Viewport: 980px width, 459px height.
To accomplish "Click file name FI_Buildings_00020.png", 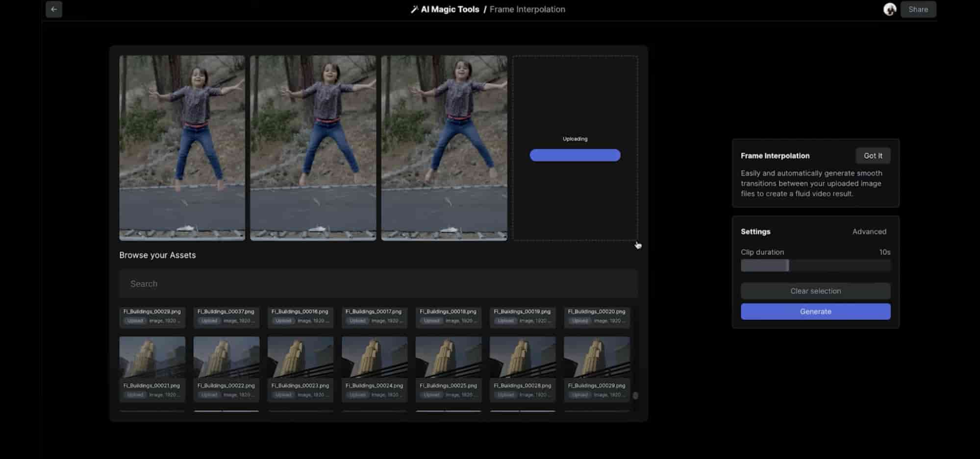I will (x=597, y=312).
